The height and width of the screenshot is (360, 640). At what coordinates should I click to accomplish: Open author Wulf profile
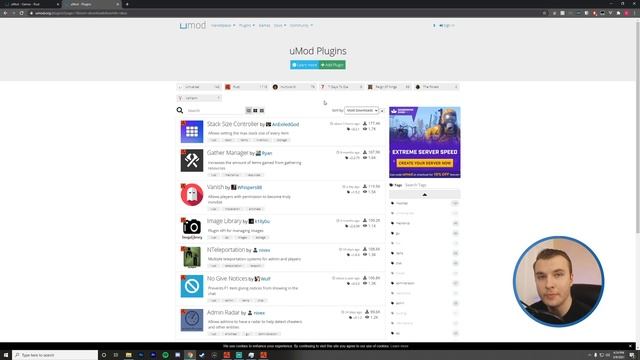266,279
